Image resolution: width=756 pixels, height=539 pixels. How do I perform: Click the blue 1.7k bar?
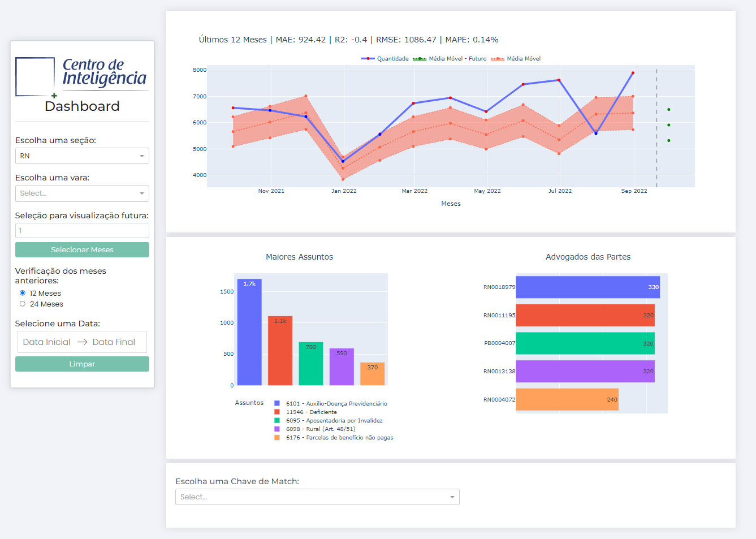[x=249, y=333]
